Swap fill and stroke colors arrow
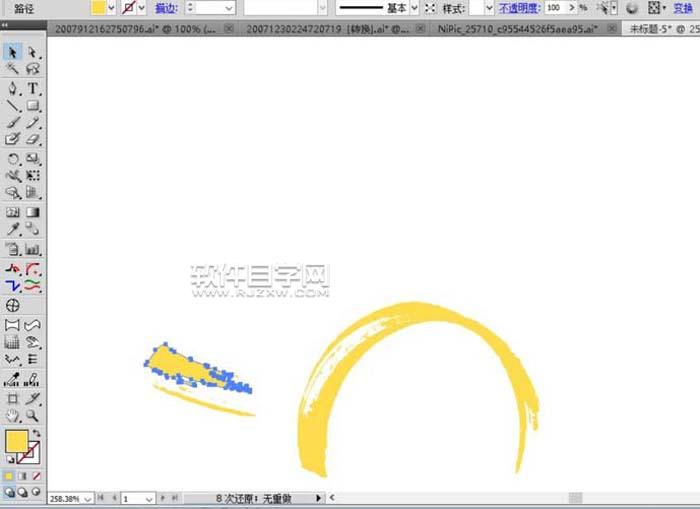 (x=37, y=433)
